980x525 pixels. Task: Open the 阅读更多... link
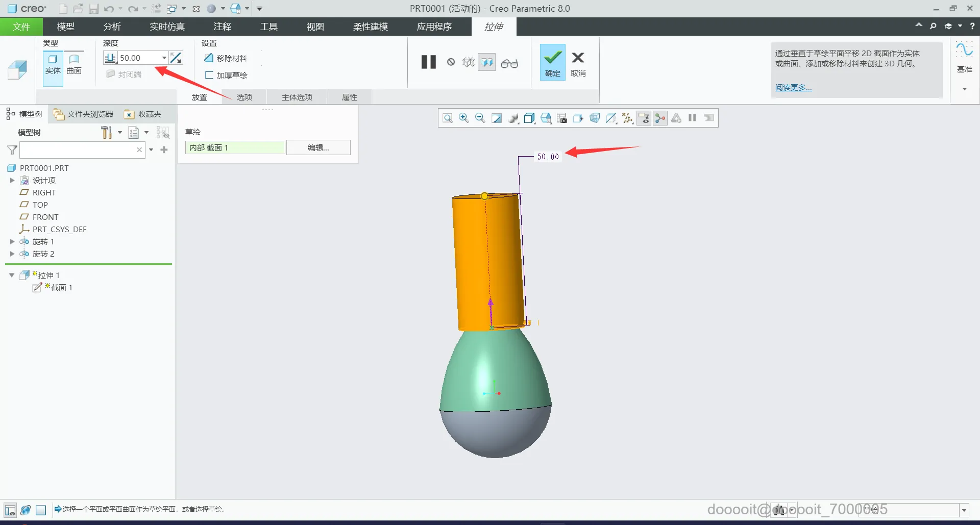click(x=793, y=88)
